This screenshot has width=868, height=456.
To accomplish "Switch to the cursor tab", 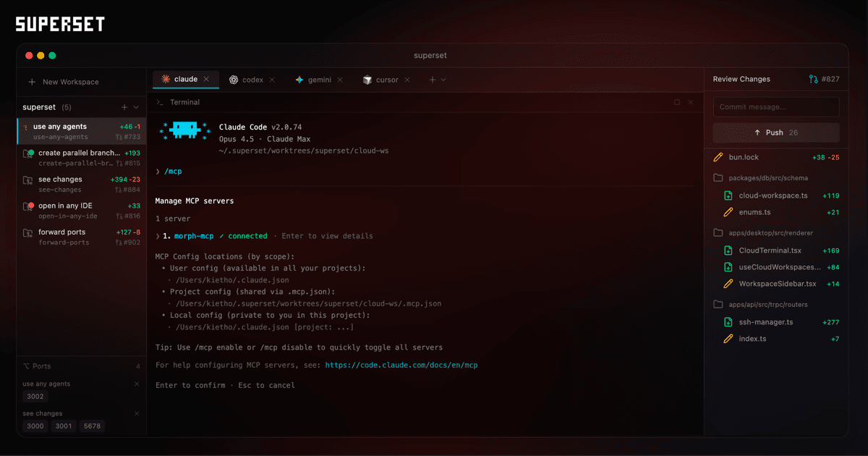I will point(387,80).
